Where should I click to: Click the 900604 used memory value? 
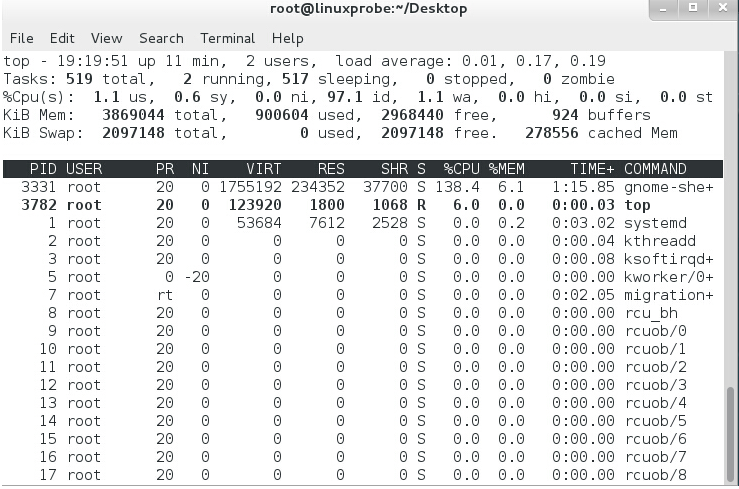coord(282,115)
